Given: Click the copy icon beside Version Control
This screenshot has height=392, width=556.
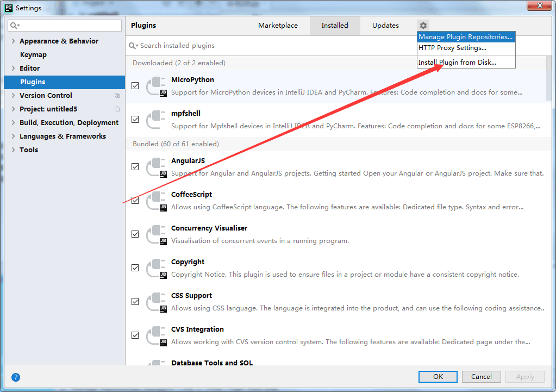Looking at the screenshot, I should (x=117, y=96).
